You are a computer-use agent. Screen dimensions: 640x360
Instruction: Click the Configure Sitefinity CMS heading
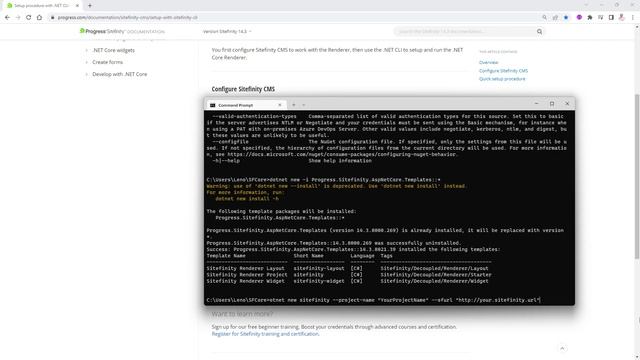(243, 89)
